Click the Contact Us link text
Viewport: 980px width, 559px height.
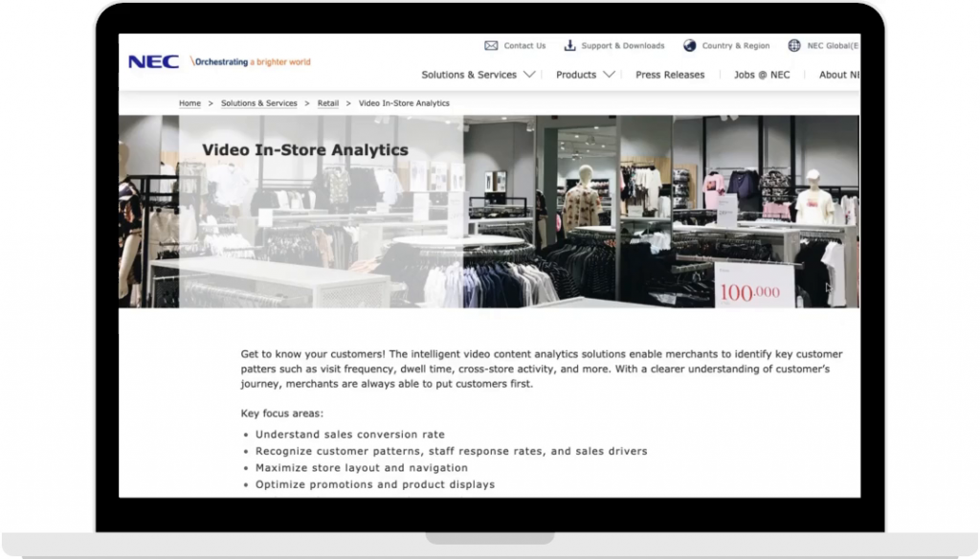[524, 46]
